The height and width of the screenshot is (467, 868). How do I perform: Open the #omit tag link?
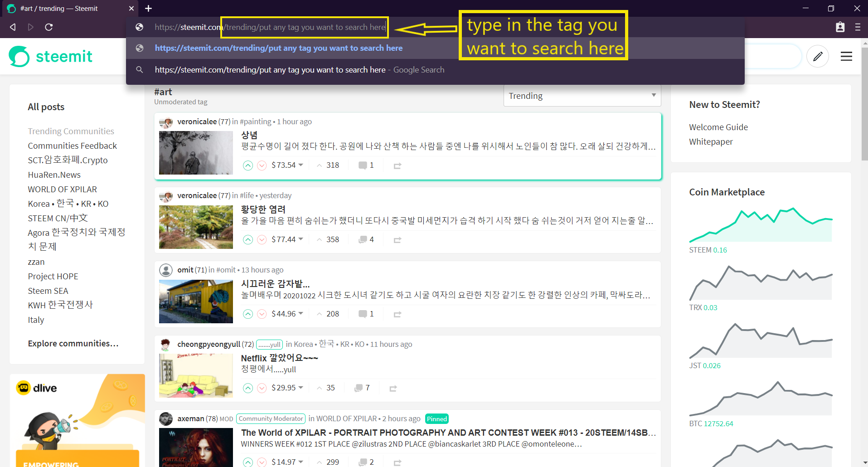coord(226,270)
